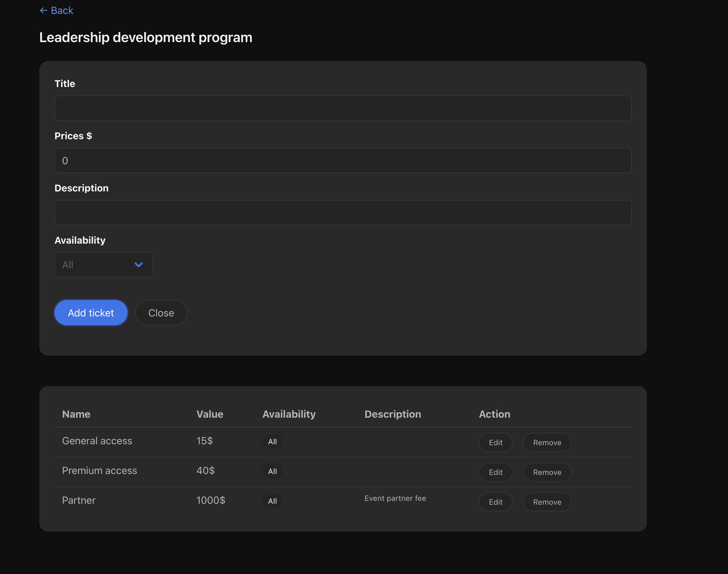Remove the Partner ticket
Viewport: 728px width, 574px height.
click(x=547, y=502)
